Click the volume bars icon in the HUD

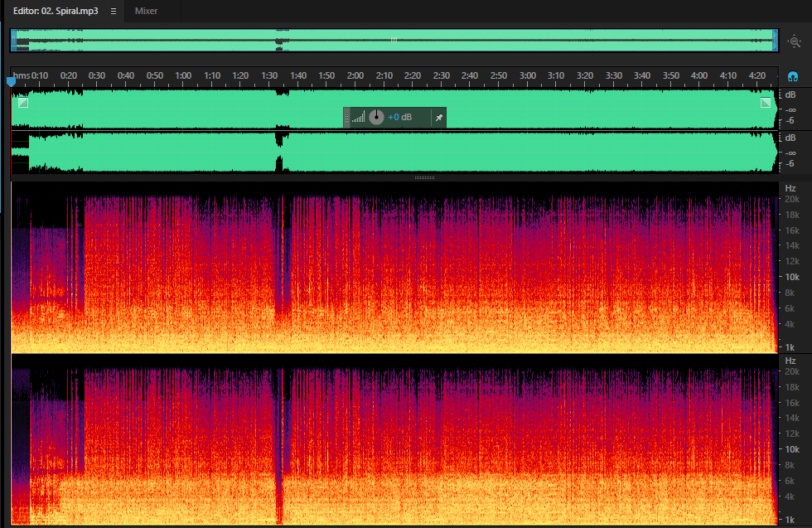pos(358,117)
